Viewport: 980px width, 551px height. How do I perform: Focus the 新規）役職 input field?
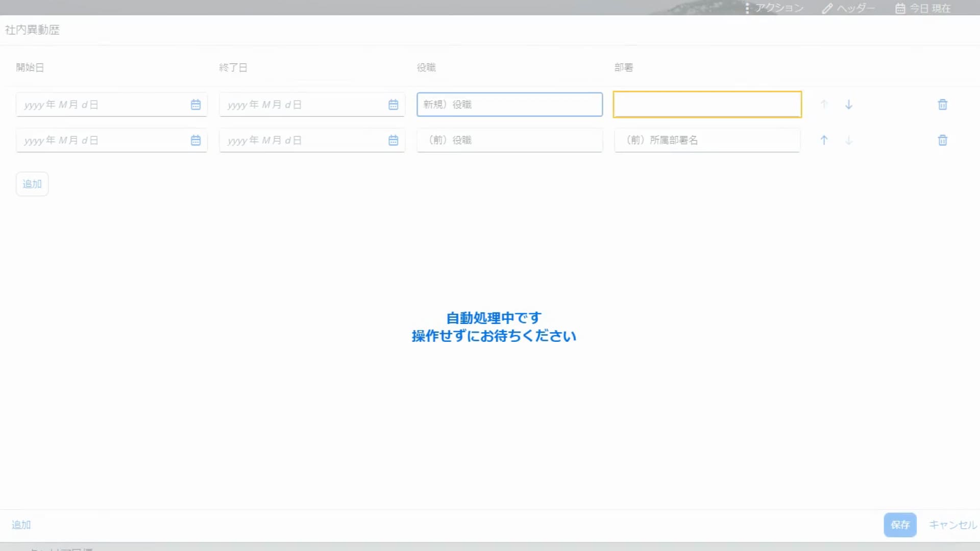(509, 105)
